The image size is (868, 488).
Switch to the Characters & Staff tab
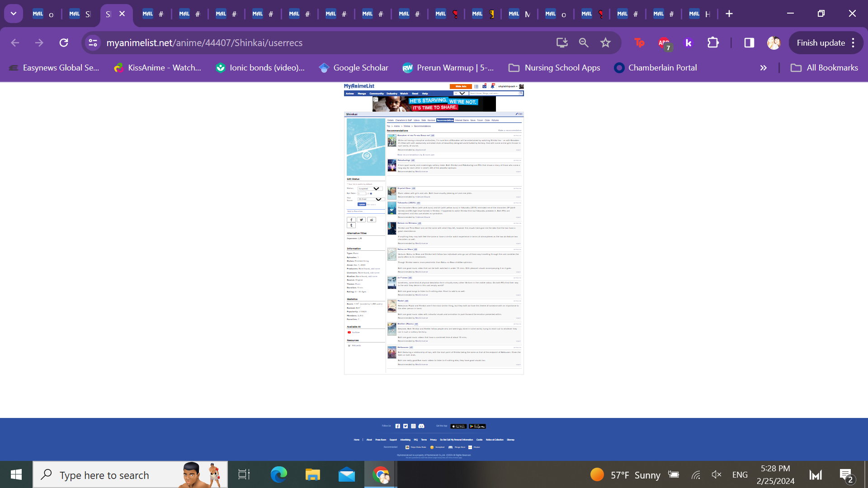coord(404,120)
